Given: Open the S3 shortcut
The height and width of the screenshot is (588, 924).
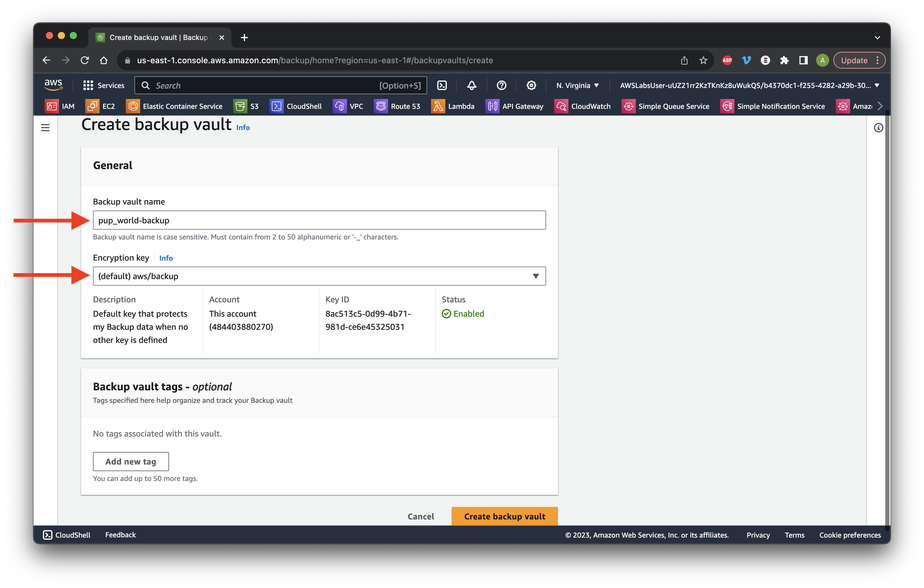Looking at the screenshot, I should [246, 106].
